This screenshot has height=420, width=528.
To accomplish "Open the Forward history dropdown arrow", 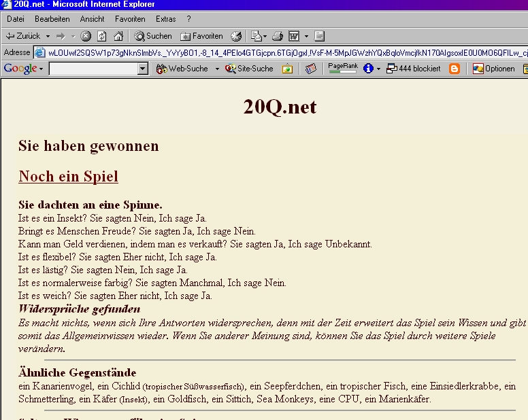I will pyautogui.click(x=73, y=36).
